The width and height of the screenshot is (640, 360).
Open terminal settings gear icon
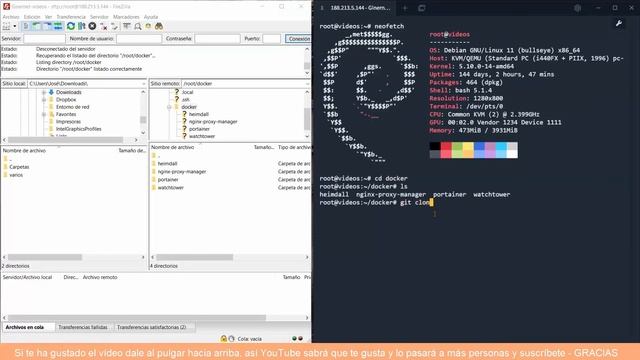point(578,8)
